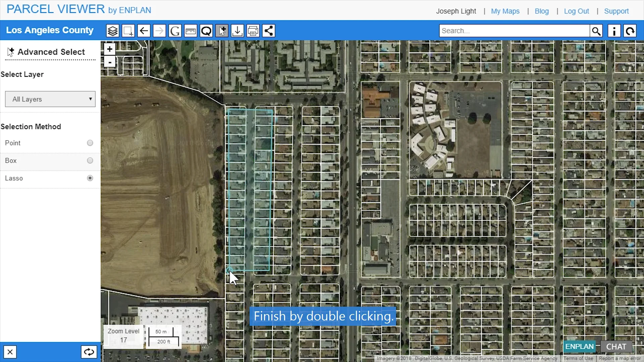644x362 pixels.
Task: Click the refresh reset icon top right
Action: (630, 31)
